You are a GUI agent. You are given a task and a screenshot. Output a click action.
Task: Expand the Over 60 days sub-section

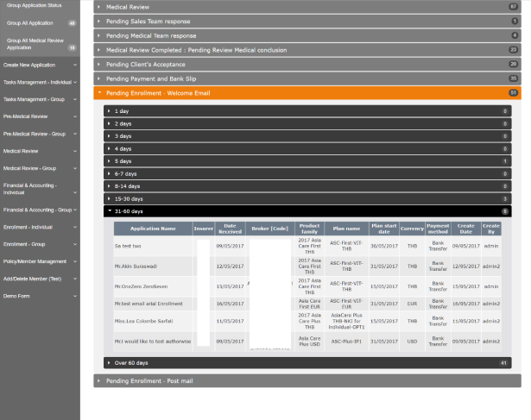307,363
